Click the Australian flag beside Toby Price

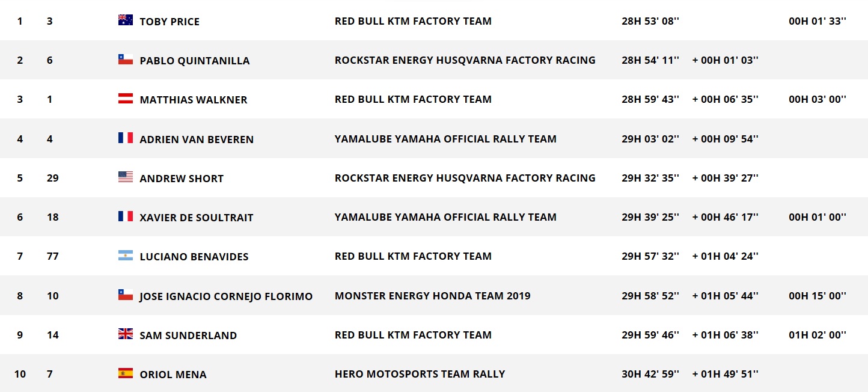point(125,20)
